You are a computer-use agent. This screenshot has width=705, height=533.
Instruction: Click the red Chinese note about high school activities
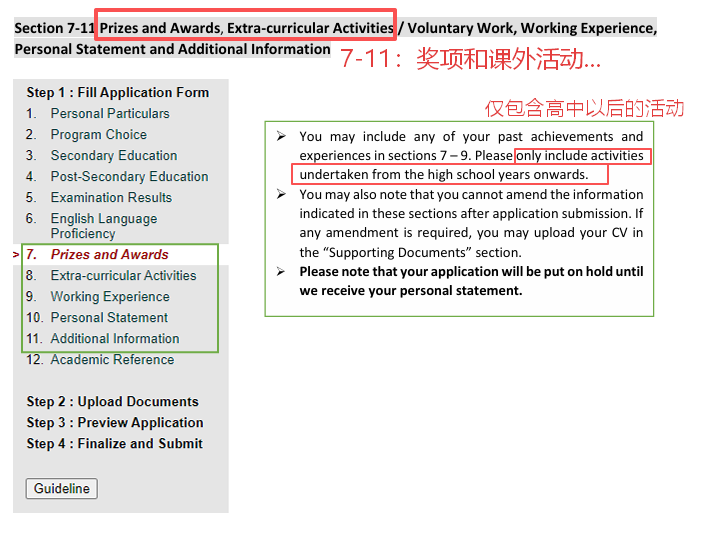(584, 108)
